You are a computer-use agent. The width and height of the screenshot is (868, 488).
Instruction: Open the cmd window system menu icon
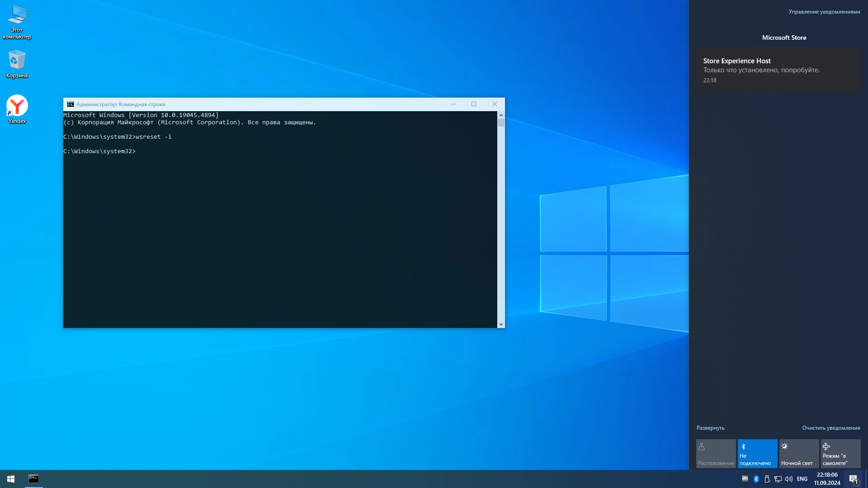pos(71,104)
